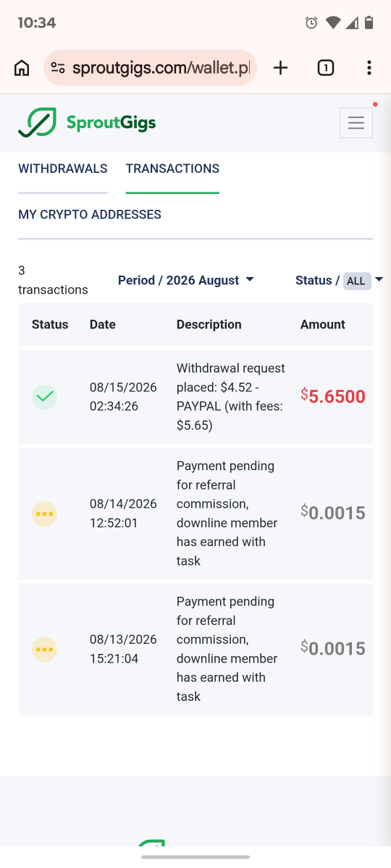This screenshot has height=868, width=391.
Task: Tap the browser home icon
Action: pyautogui.click(x=22, y=68)
